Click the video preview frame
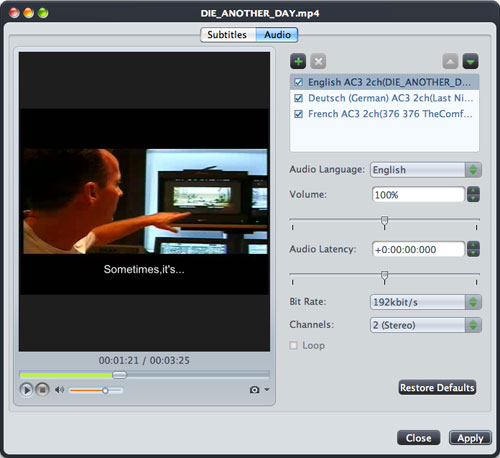500x458 pixels. click(x=144, y=201)
